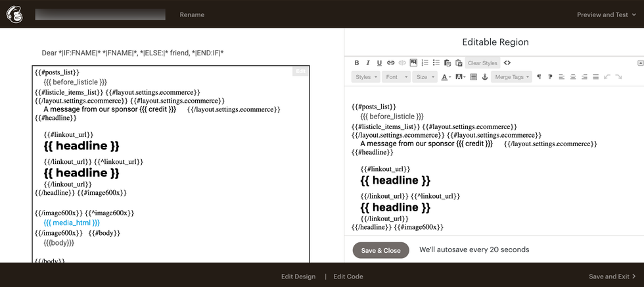This screenshot has width=644, height=287.
Task: Open the Preview and Test menu
Action: click(606, 14)
